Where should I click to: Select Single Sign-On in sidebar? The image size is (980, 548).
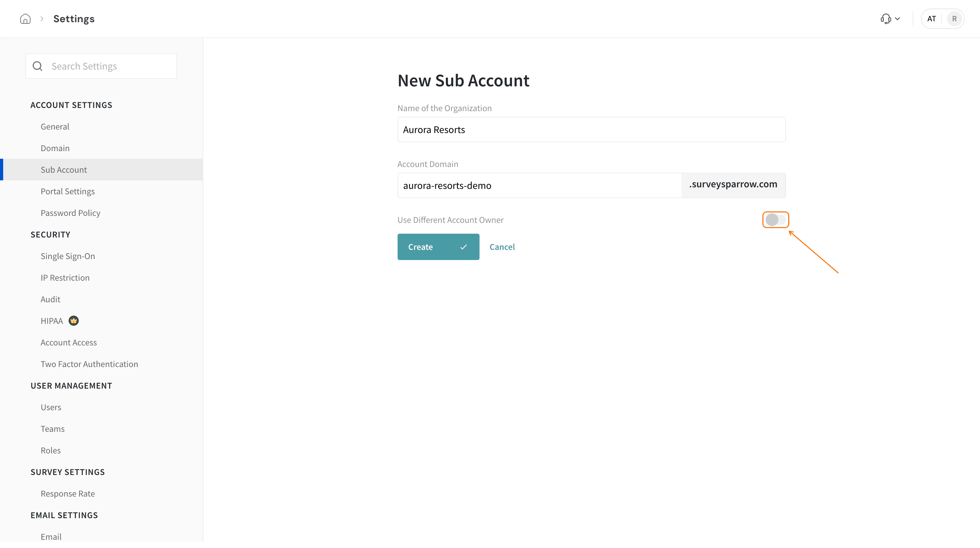pyautogui.click(x=68, y=256)
